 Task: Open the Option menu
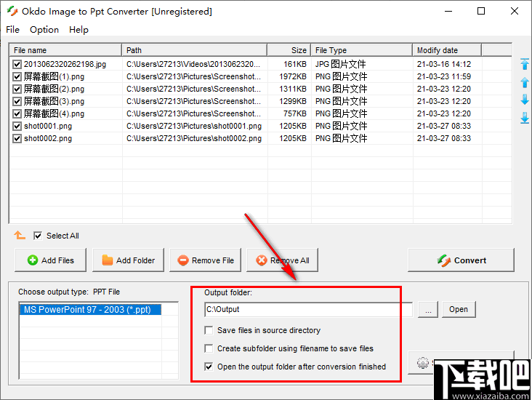click(x=44, y=30)
